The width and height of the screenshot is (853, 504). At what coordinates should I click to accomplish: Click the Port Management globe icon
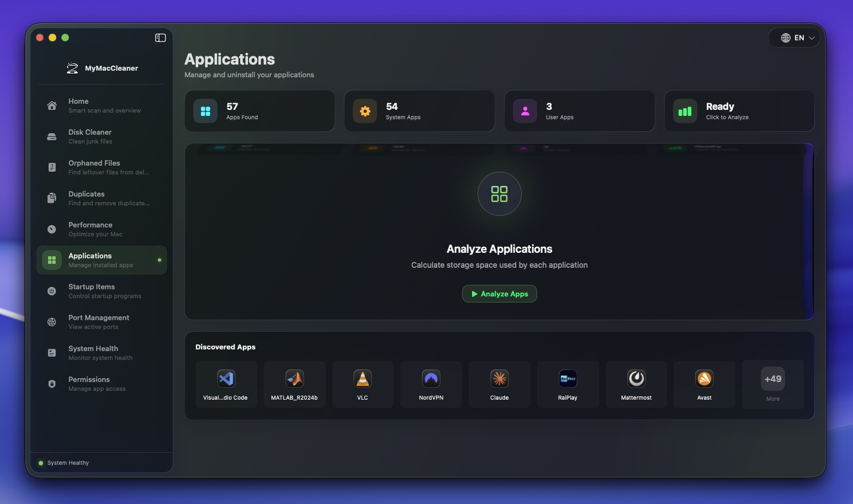click(51, 322)
